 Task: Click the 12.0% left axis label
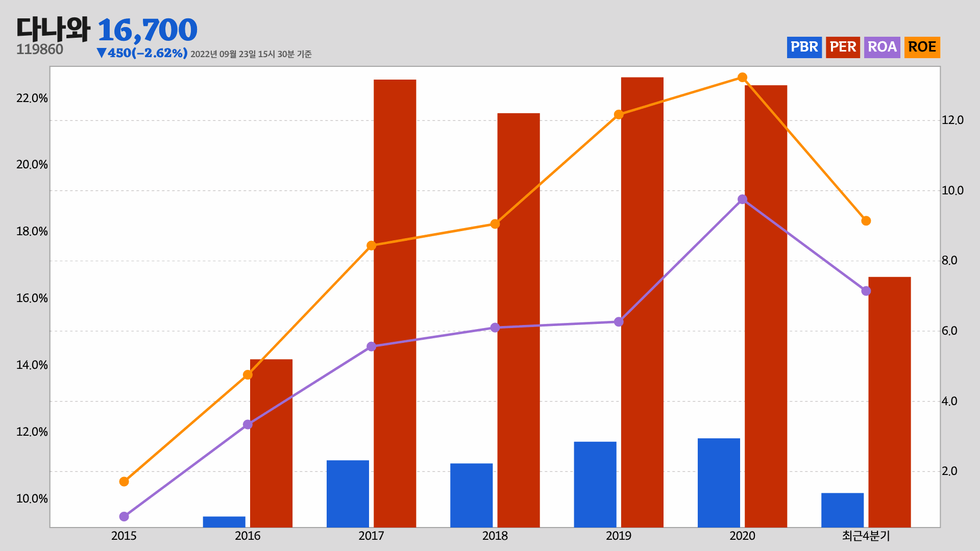click(x=32, y=432)
